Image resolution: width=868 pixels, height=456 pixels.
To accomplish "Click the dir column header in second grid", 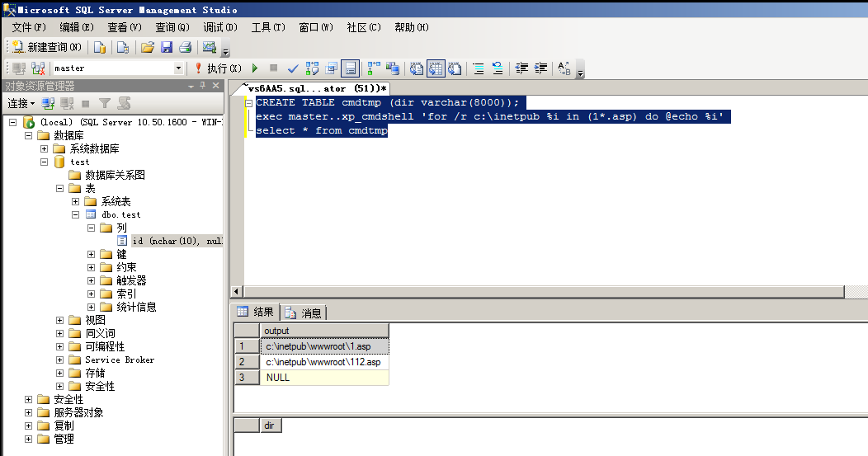I will click(x=271, y=425).
